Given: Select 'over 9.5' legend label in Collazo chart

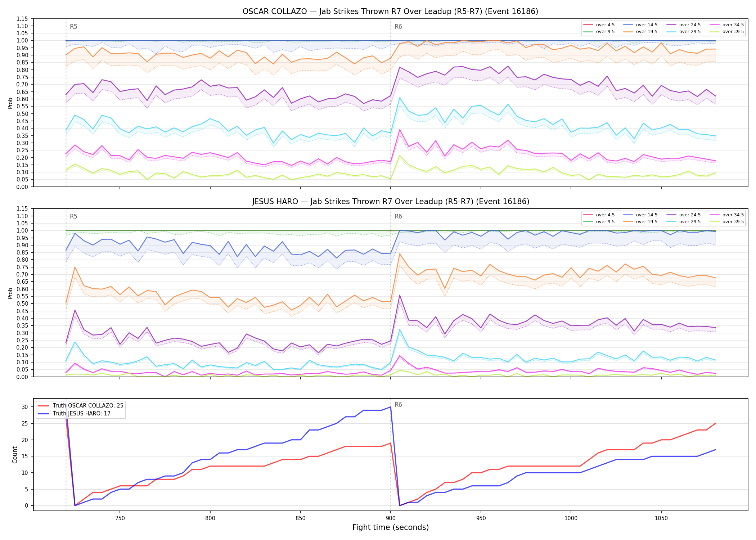Looking at the screenshot, I should pos(605,32).
